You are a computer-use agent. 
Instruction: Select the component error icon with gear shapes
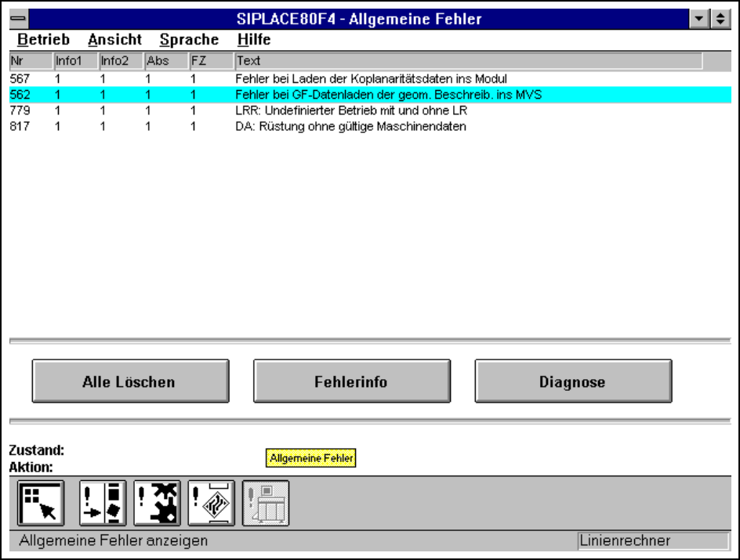point(157,504)
